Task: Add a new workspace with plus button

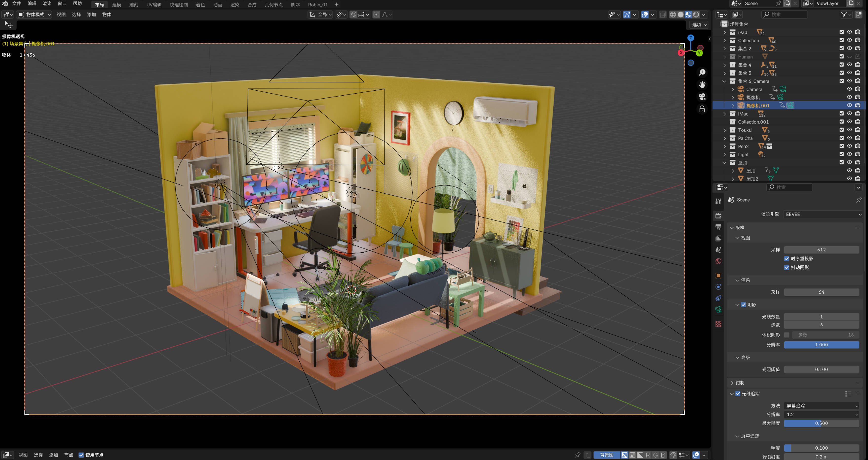Action: pos(336,5)
